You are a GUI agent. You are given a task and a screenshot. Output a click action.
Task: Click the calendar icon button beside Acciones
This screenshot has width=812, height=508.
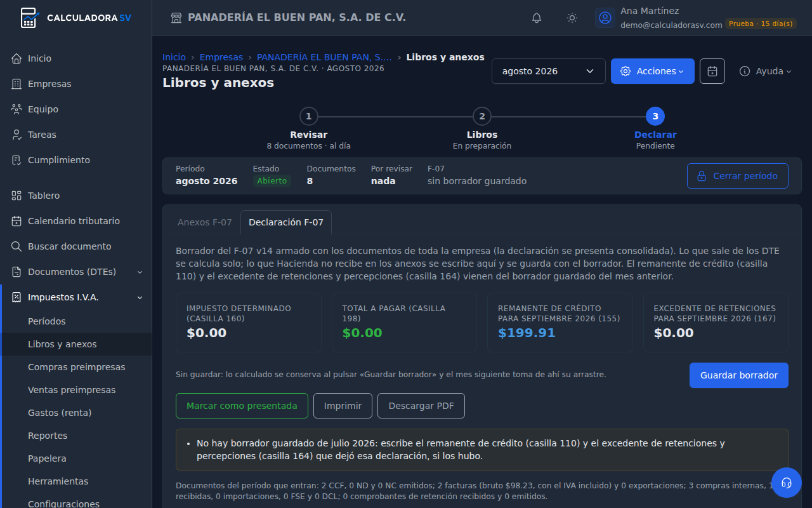click(x=712, y=71)
